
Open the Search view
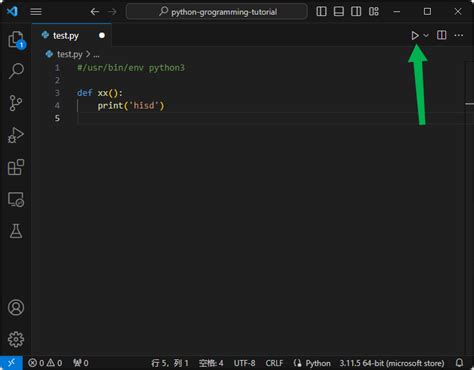tap(16, 71)
